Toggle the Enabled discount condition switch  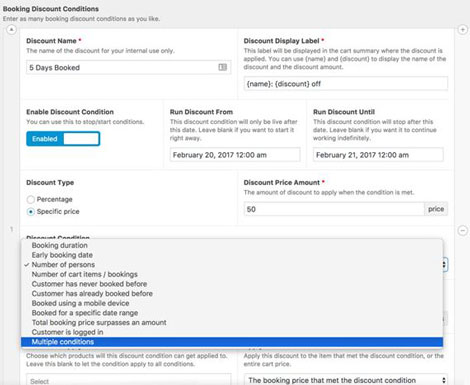pos(63,139)
